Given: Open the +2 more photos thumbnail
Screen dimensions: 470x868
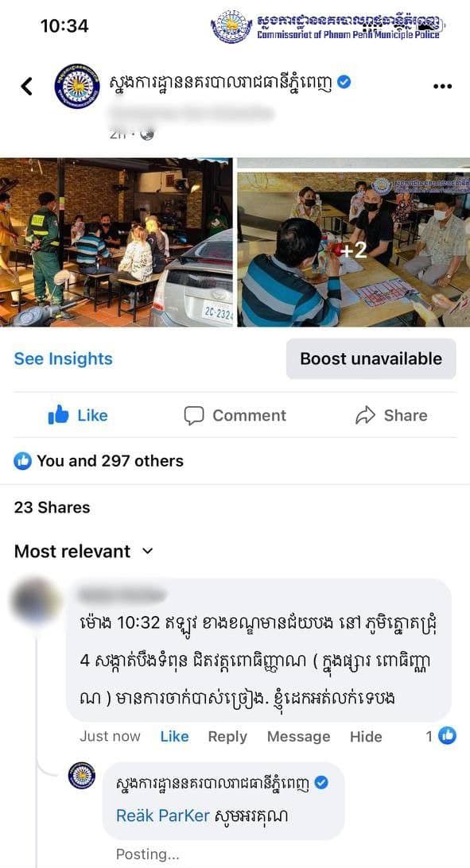Looking at the screenshot, I should pos(354,242).
